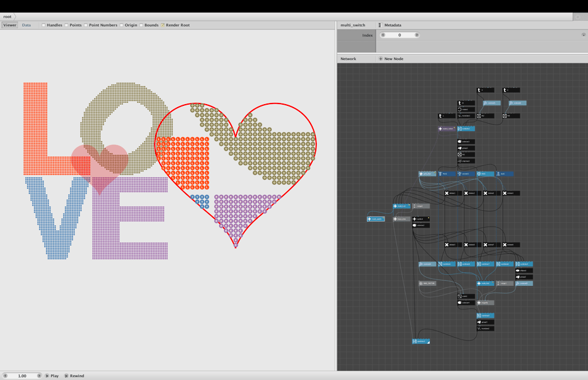The image size is (588, 380).
Task: Select the colorize1 node
Action: point(466,141)
